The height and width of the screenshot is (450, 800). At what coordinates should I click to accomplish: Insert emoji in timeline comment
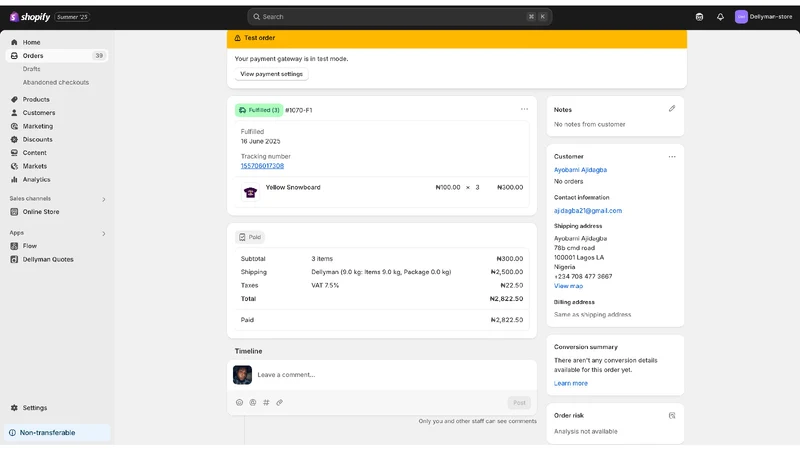tap(239, 403)
